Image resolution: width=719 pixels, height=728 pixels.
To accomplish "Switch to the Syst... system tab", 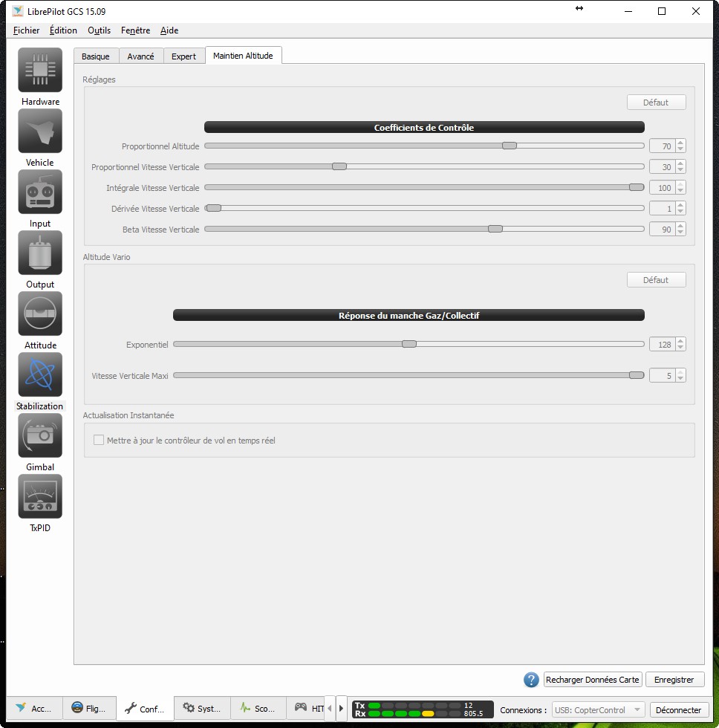I will tap(202, 709).
